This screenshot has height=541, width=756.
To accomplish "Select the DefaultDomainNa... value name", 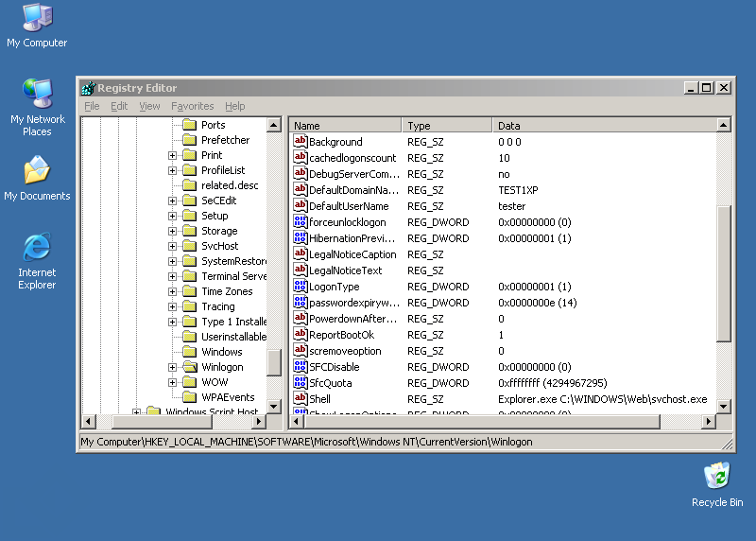I will click(353, 190).
